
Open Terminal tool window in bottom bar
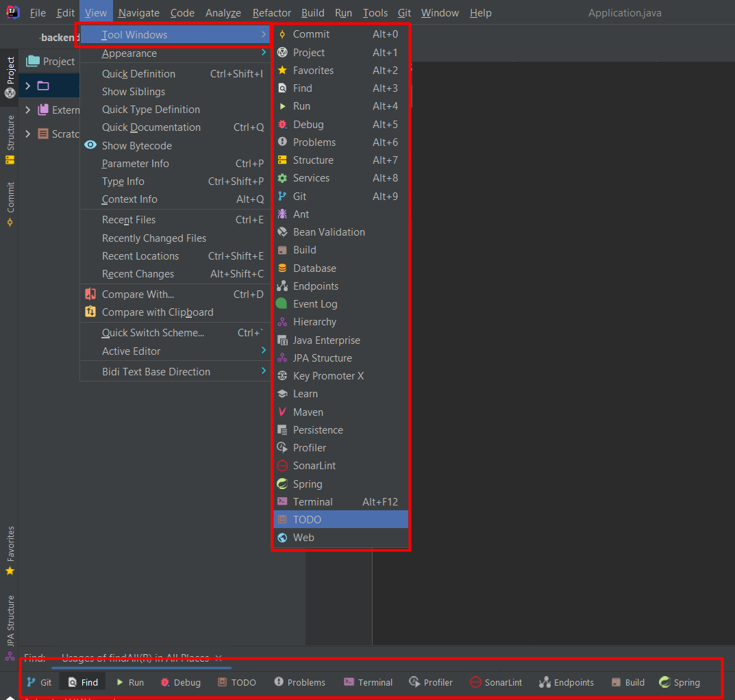(368, 682)
